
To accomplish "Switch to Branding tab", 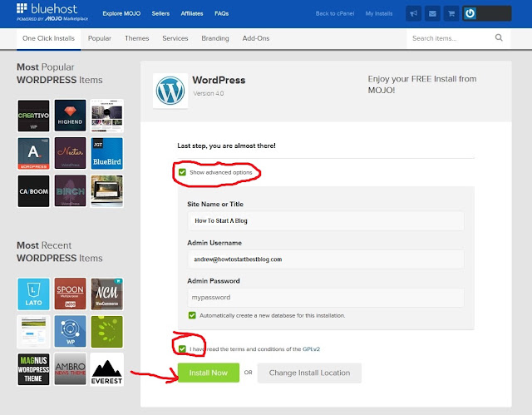I will (215, 38).
